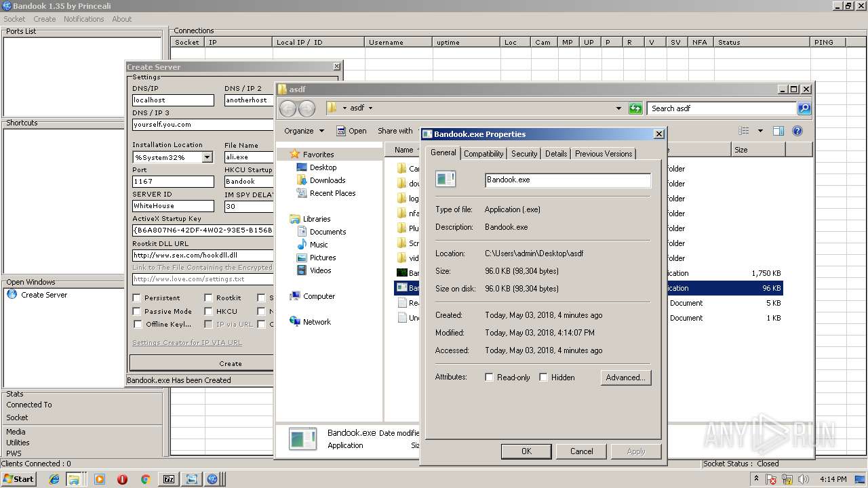
Task: Enable the Offline Keylogger checkbox
Action: click(x=137, y=324)
